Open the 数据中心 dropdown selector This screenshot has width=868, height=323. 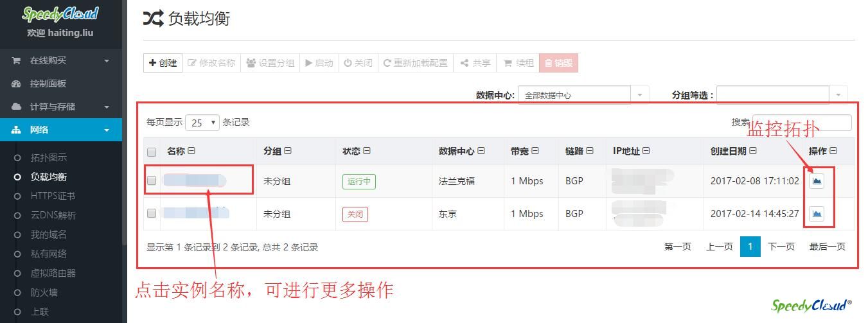[x=583, y=95]
